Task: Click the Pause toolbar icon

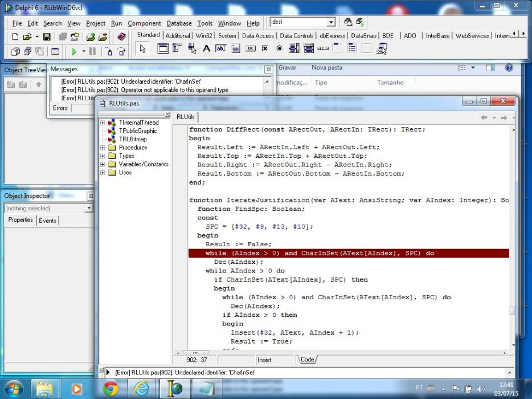Action: point(92,51)
